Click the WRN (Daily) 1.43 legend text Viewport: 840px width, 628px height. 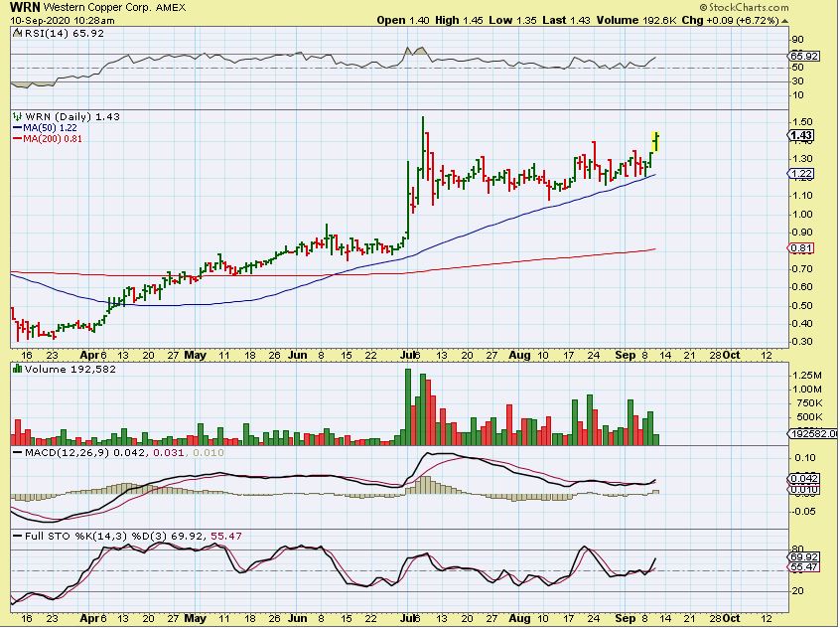(x=72, y=116)
